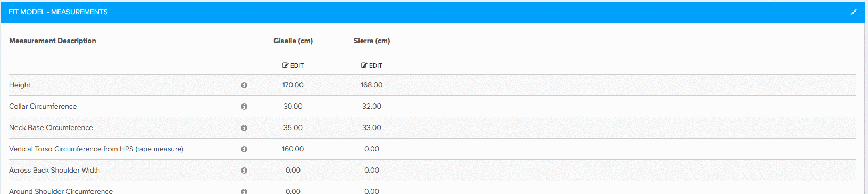Click the info icon for Height

point(244,85)
